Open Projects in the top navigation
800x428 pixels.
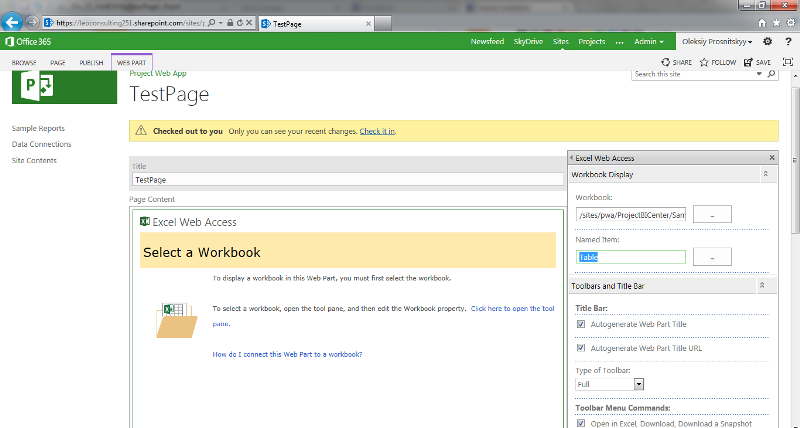tap(592, 42)
